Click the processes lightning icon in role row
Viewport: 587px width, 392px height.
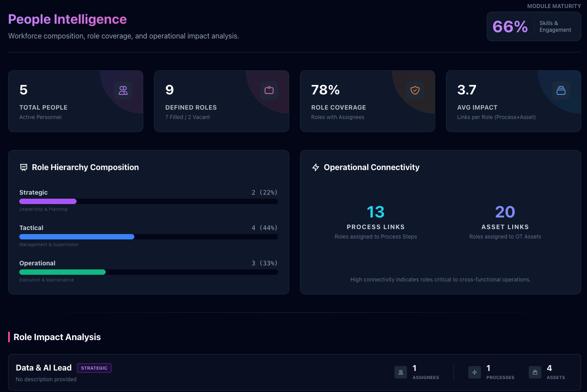click(x=475, y=372)
